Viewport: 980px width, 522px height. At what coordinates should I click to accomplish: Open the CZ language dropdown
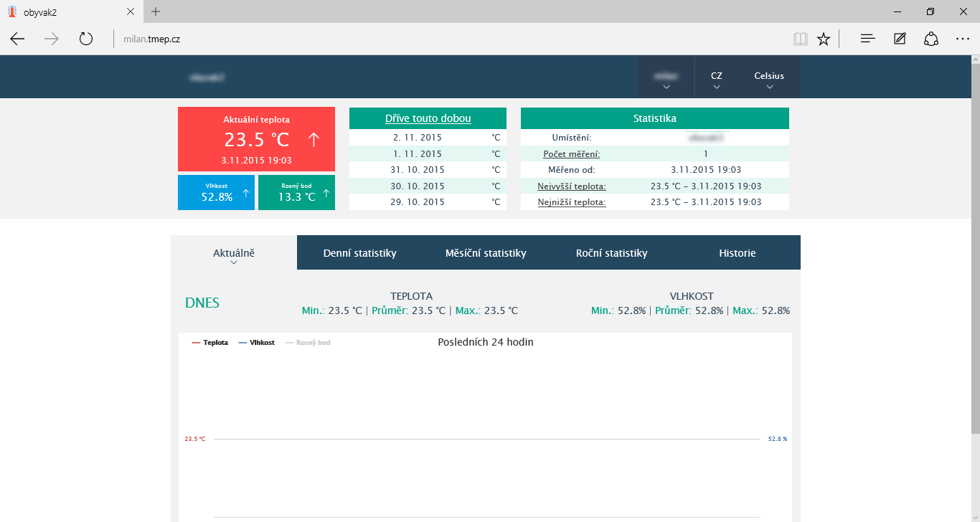click(717, 77)
